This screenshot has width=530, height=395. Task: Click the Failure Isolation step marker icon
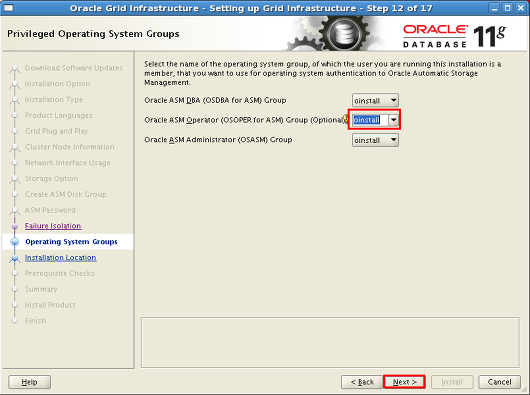15,226
